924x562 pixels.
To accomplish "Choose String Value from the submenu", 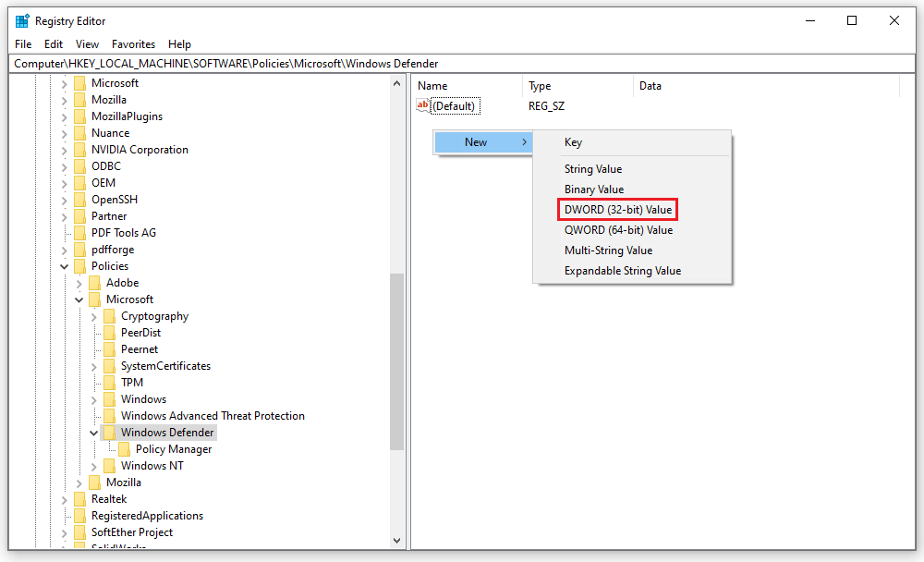I will (x=632, y=169).
